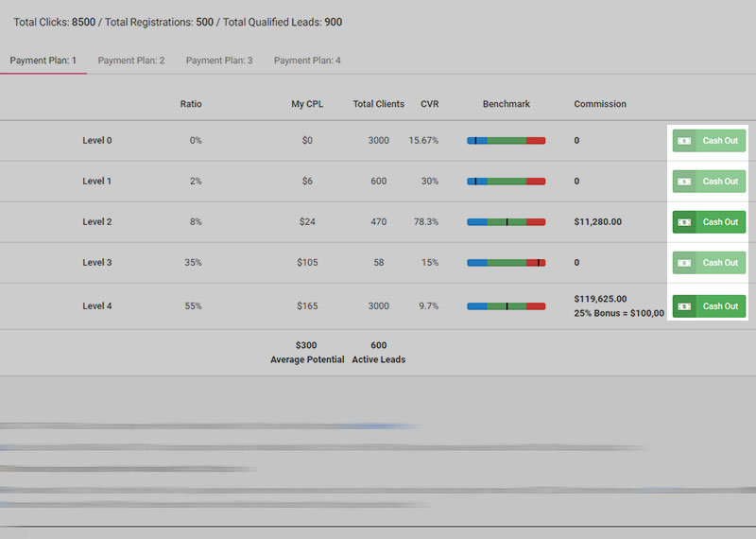Screen dimensions: 756x539
Task: Switch to Payment Plan: 1 tab
Action: pos(43,61)
